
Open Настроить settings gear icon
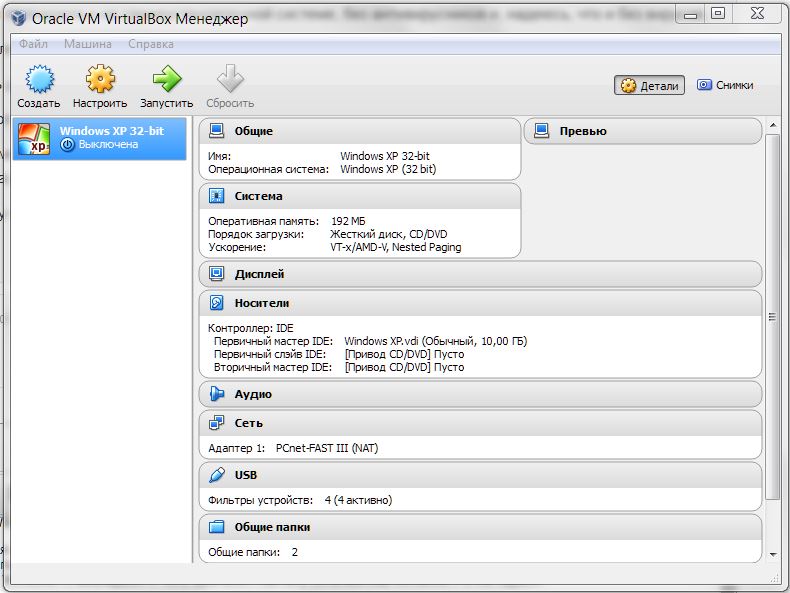tap(100, 79)
